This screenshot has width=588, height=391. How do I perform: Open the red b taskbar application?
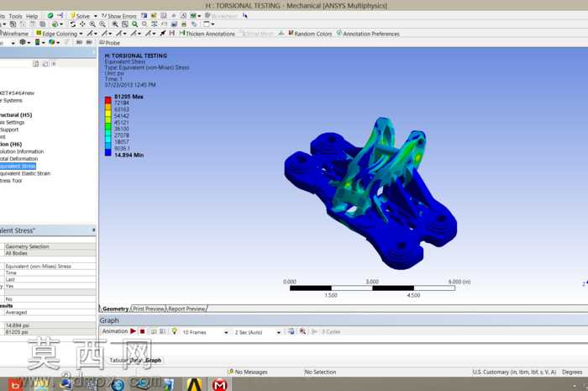[15, 385]
